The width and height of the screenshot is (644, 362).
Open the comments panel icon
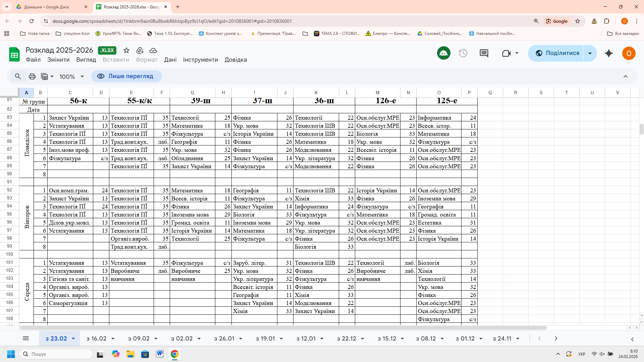point(484,53)
